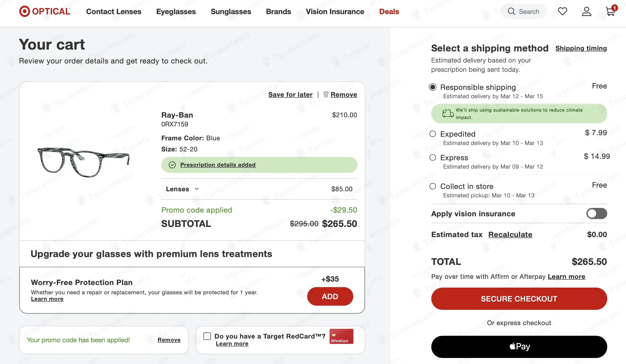This screenshot has height=364, width=626.
Task: Select Expedited shipping option
Action: click(433, 134)
